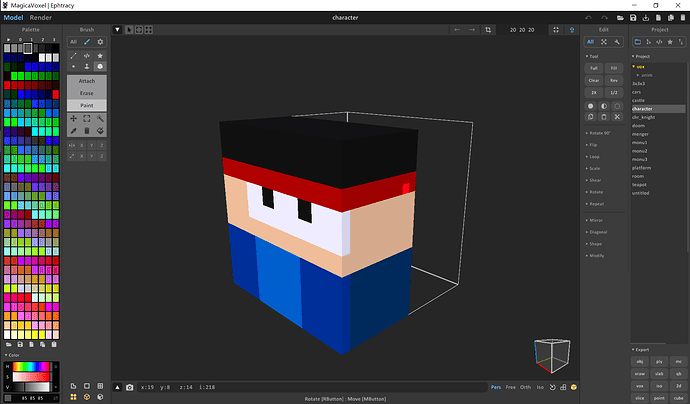
Task: Export model using obj button
Action: click(640, 360)
